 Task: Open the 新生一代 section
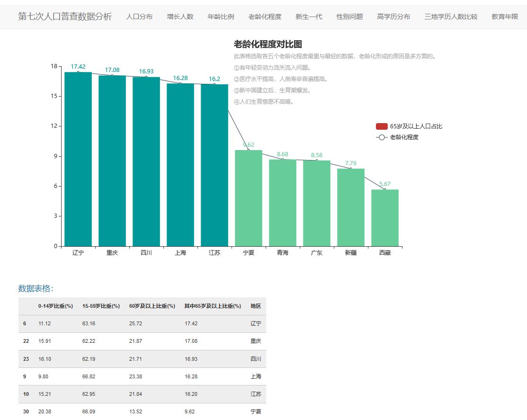309,17
